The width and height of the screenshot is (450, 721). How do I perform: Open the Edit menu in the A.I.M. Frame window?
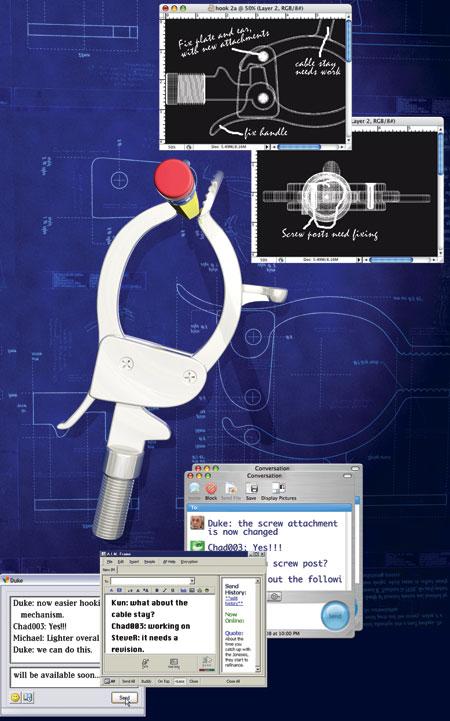[120, 562]
